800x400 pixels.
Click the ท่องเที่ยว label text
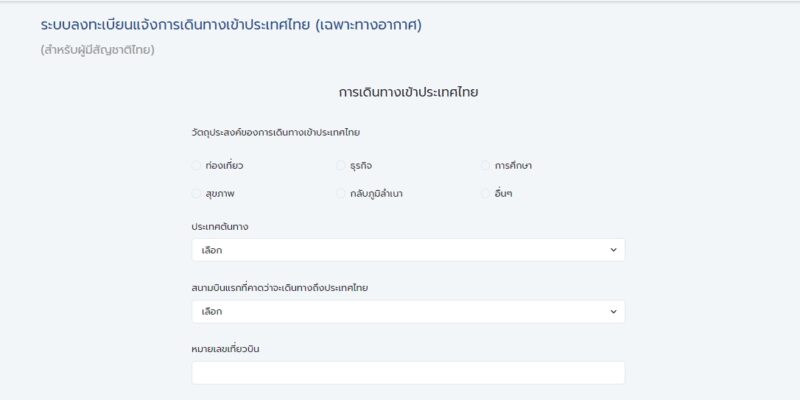pyautogui.click(x=224, y=165)
